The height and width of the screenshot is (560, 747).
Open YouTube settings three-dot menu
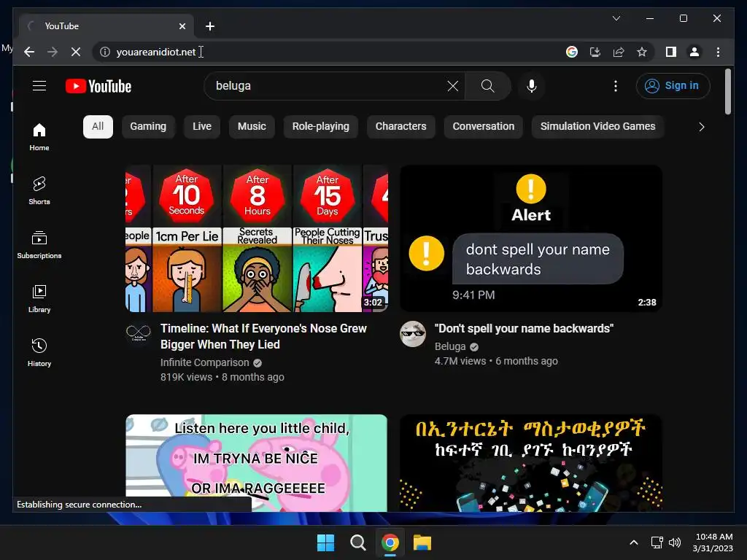point(616,86)
